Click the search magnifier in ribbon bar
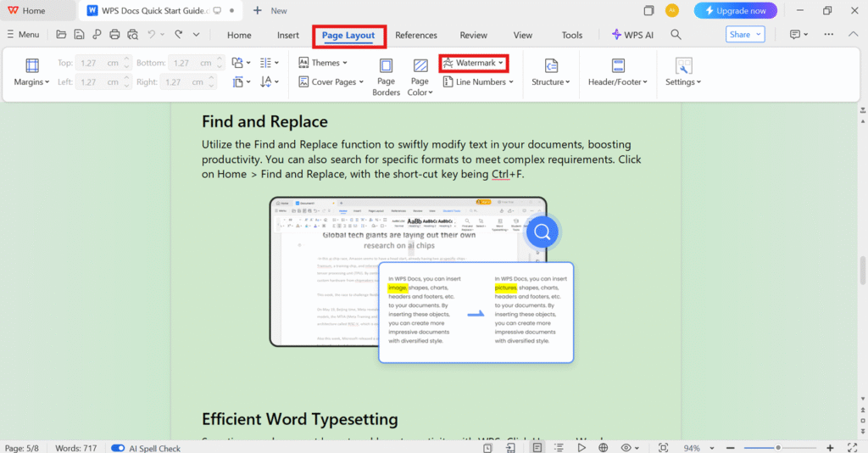 (x=676, y=34)
